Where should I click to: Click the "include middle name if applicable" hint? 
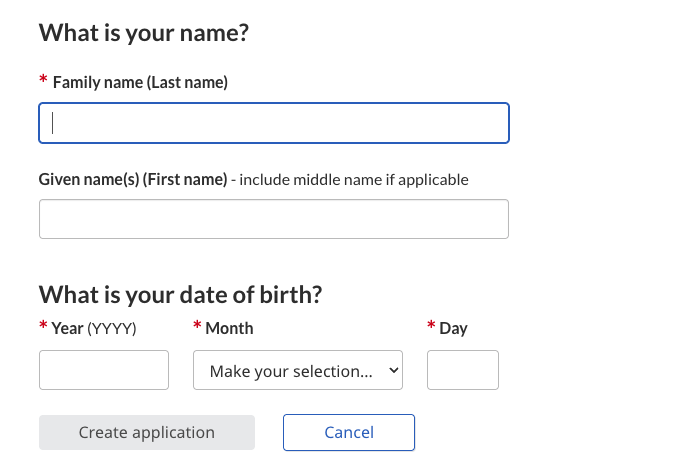pyautogui.click(x=354, y=180)
